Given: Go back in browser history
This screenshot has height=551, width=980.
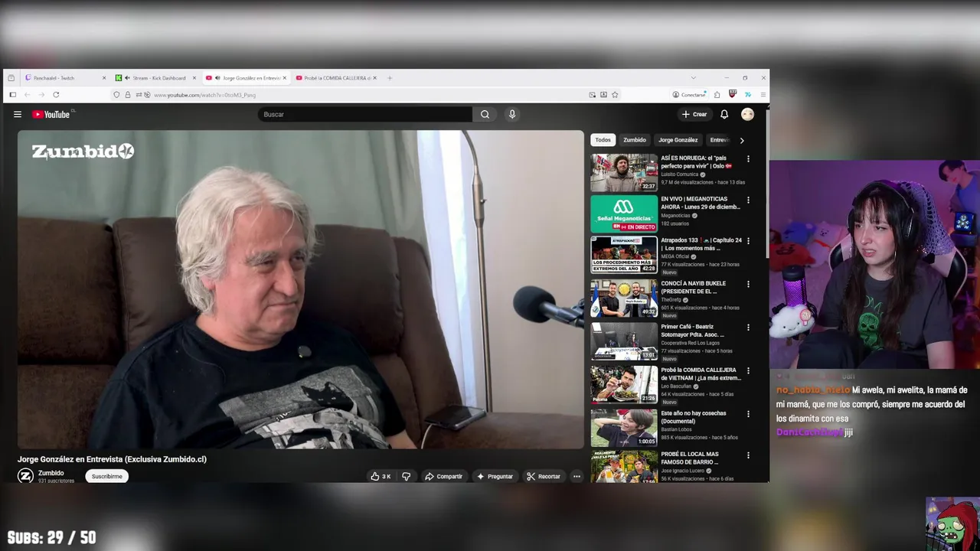Looking at the screenshot, I should coord(27,95).
